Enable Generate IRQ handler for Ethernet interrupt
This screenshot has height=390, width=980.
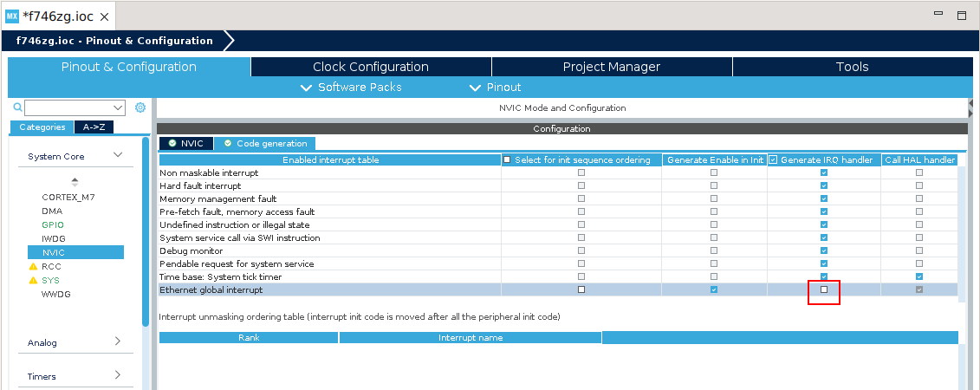pos(824,289)
